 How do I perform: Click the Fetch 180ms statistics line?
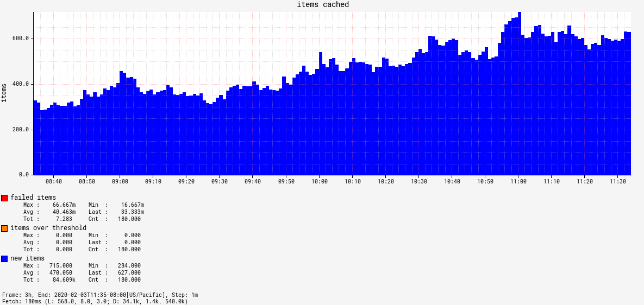pyautogui.click(x=95, y=301)
